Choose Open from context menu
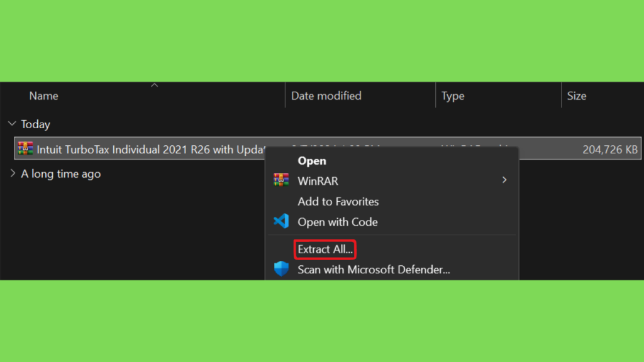 [312, 161]
